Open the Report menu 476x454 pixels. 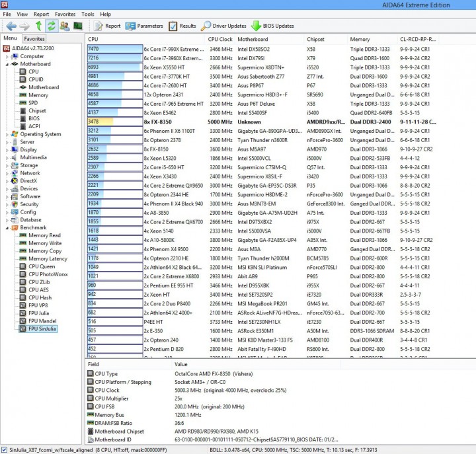[41, 15]
